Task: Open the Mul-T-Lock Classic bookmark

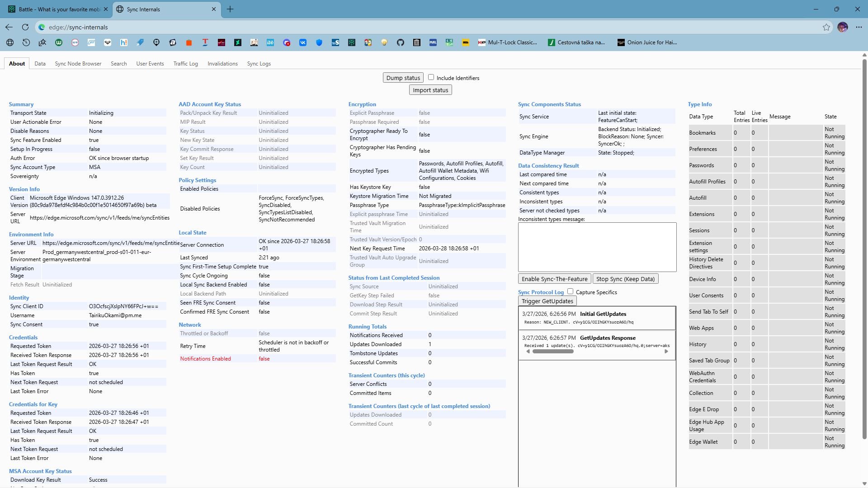Action: click(x=508, y=42)
